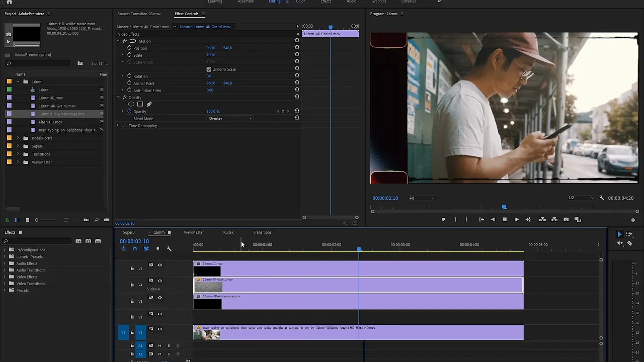Create a 4-point polygon mask
Viewport: 644px width, 362px height.
click(140, 104)
